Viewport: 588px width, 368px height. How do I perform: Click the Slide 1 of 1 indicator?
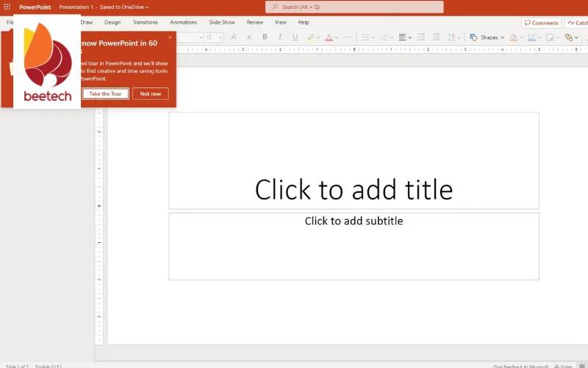(17, 366)
